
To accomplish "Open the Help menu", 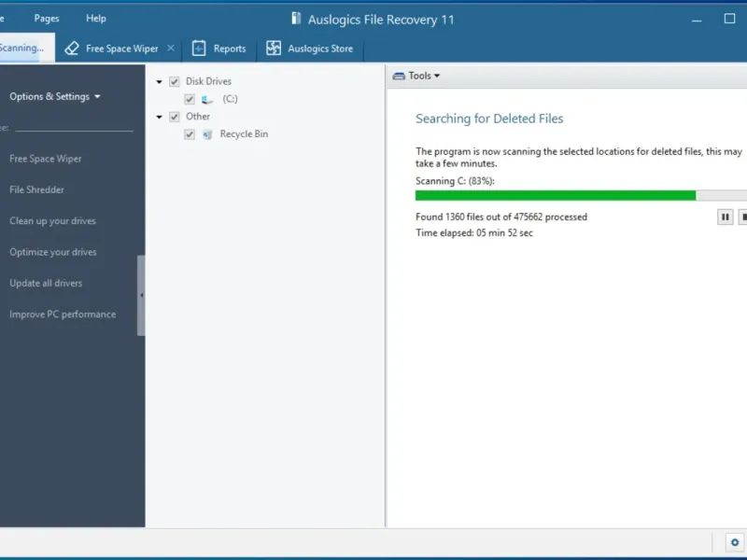I will (96, 18).
